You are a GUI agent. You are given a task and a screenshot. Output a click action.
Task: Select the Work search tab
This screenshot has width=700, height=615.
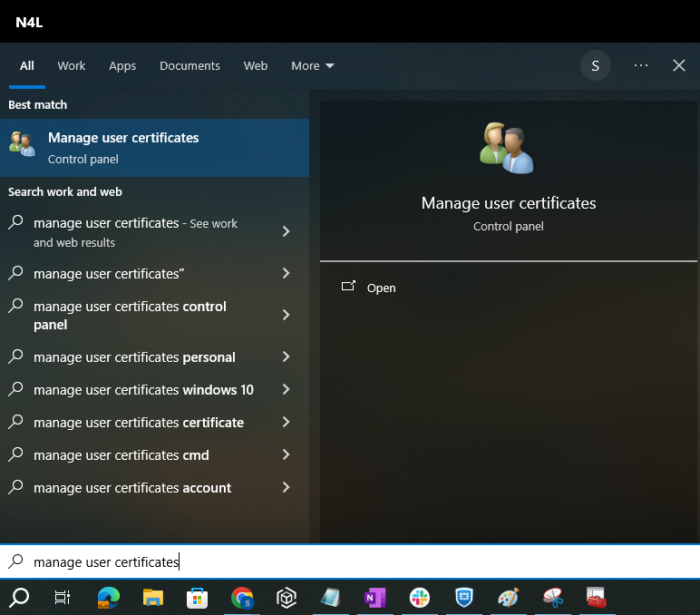[72, 65]
